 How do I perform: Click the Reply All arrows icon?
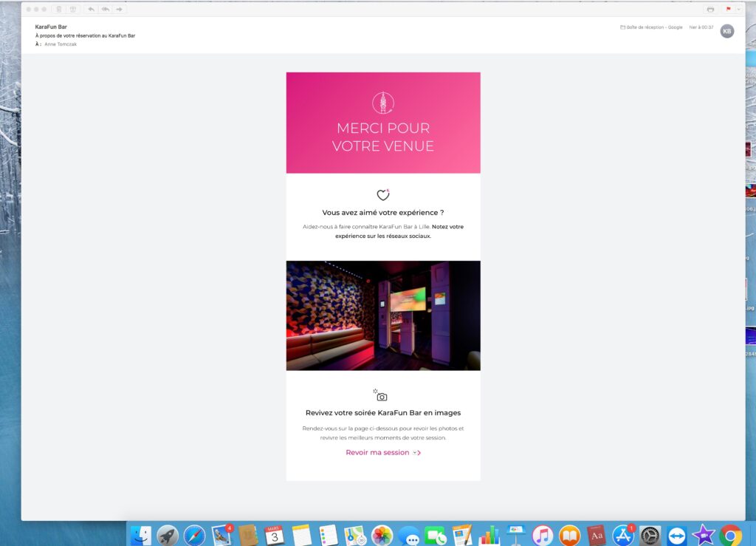tap(106, 10)
